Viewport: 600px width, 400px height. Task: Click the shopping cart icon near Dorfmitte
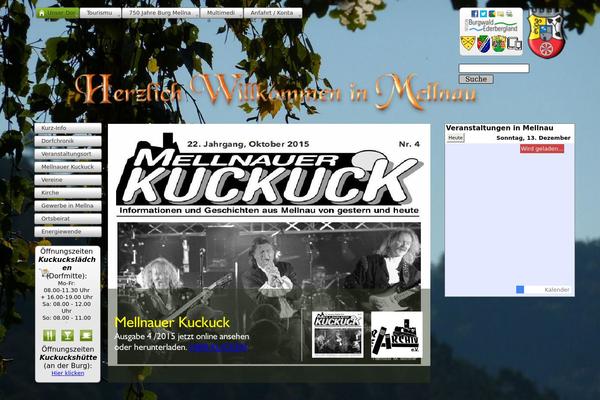click(x=44, y=273)
